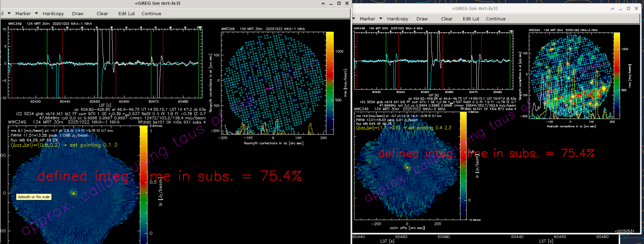Open Edit Lut in left GREG window

tap(127, 14)
